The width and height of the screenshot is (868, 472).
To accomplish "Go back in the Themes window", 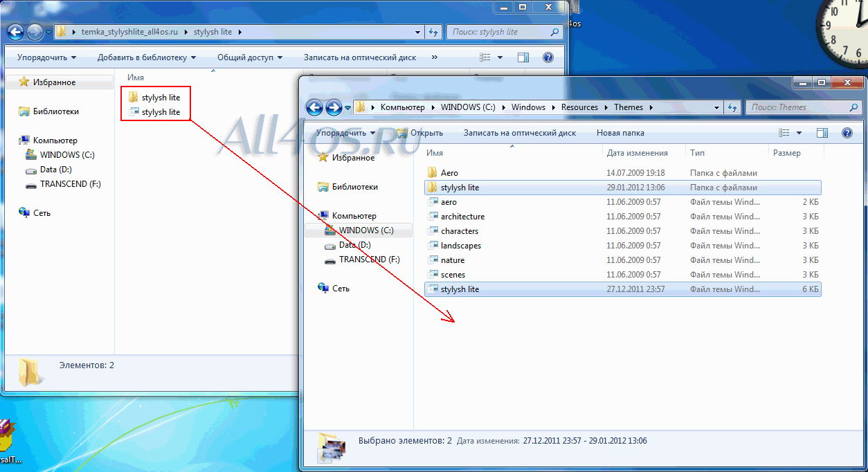I will click(314, 107).
